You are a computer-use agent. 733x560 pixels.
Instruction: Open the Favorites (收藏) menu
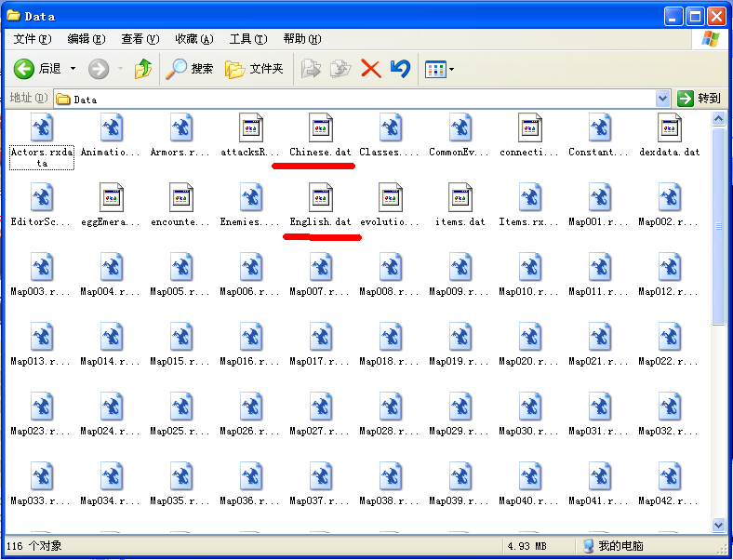194,39
